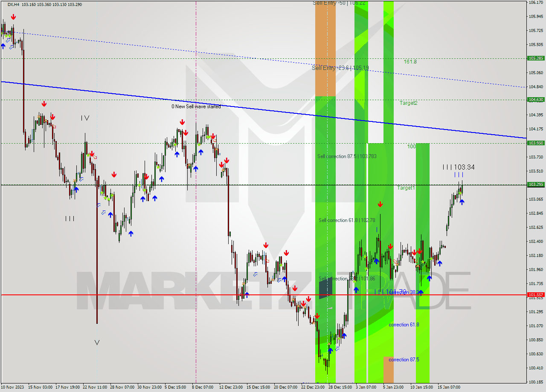Screen dimensions: 546x392
Task: Click the 105.060 price axis value
Action: tap(536, 73)
